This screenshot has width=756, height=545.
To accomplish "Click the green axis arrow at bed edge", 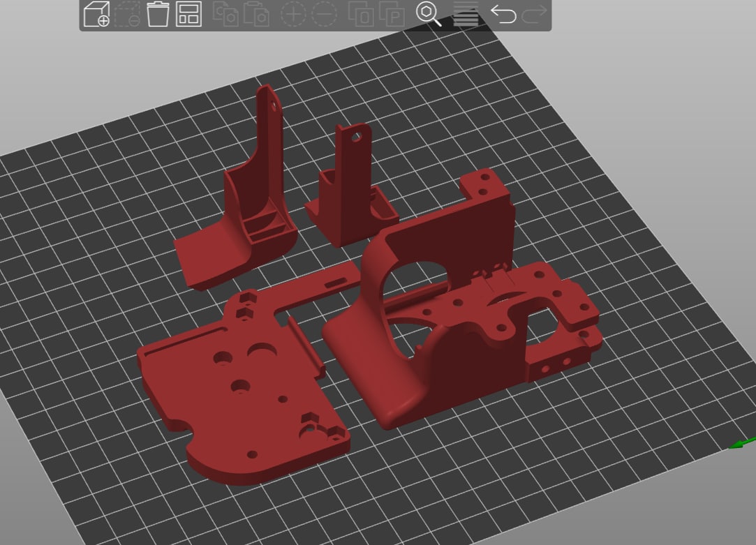I will (743, 443).
